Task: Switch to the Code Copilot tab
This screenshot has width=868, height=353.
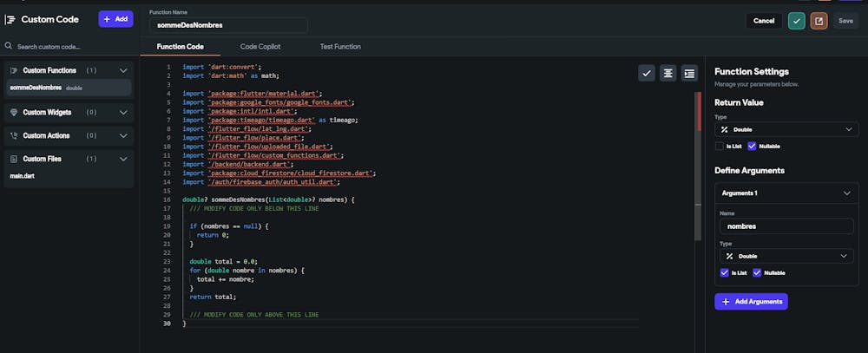Action: (x=260, y=46)
